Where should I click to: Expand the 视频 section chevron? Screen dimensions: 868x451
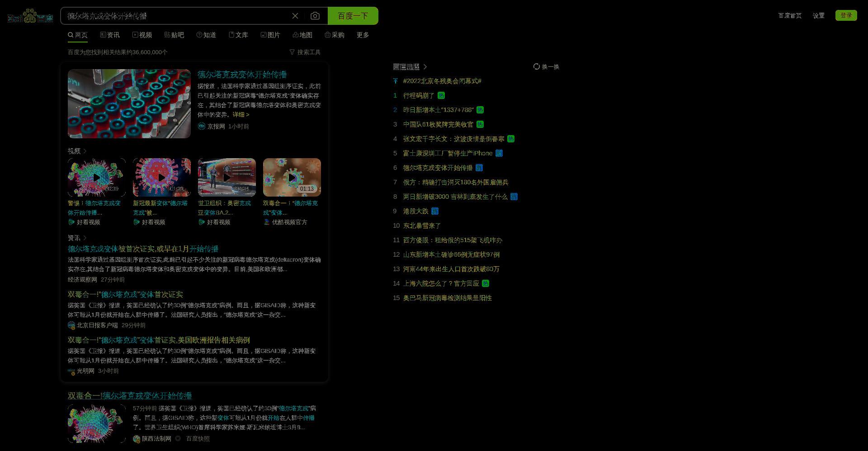coord(85,151)
